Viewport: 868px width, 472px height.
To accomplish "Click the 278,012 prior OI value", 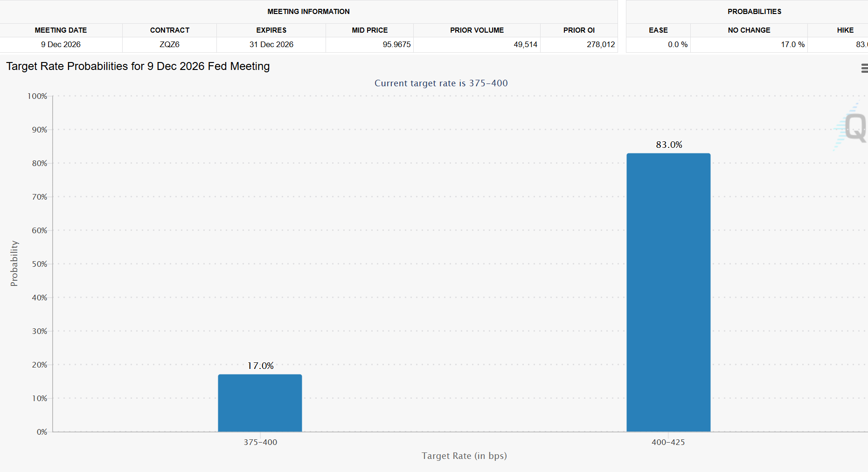I will 601,45.
